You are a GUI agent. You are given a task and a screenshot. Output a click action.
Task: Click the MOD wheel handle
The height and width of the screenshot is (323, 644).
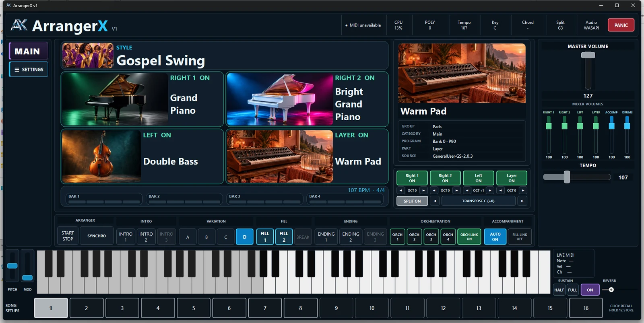point(27,278)
